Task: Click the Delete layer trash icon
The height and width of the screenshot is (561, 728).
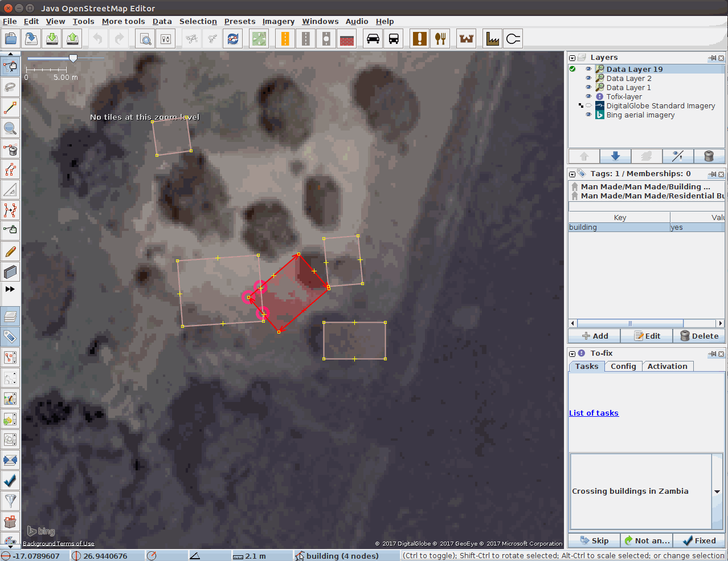Action: tap(709, 156)
